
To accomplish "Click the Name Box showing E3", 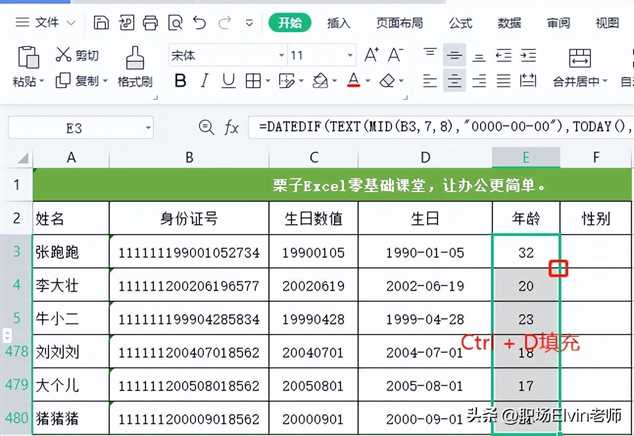I will tap(75, 127).
